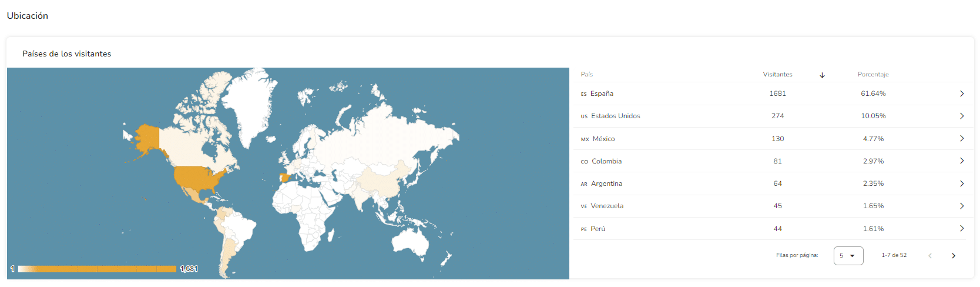Screen dimensions: 980x287
Task: Click the 1681 visitors value
Action: point(777,94)
